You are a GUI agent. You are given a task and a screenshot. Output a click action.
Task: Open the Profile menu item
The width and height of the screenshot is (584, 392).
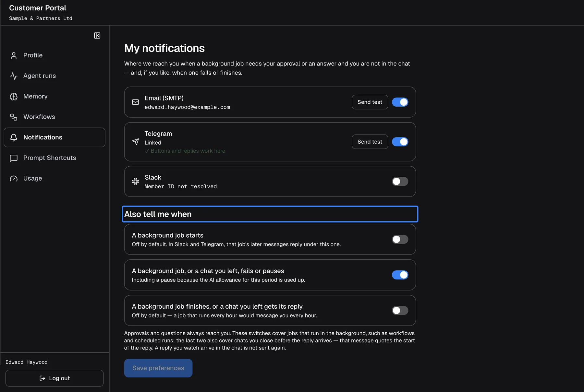tap(55, 55)
